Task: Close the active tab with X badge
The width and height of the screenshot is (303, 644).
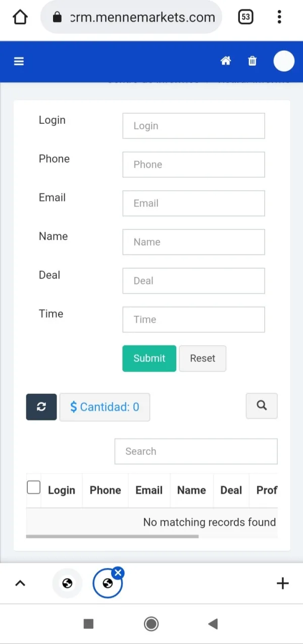Action: click(118, 573)
